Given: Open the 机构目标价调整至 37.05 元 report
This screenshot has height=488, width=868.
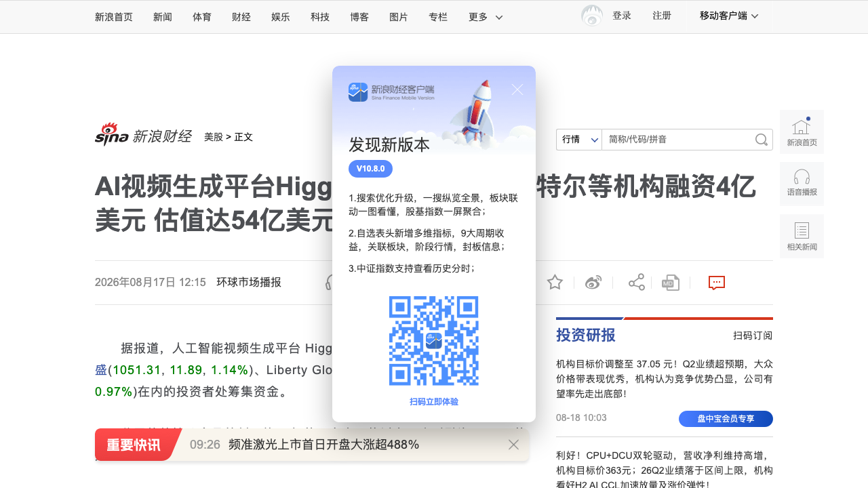Looking at the screenshot, I should coord(665,378).
